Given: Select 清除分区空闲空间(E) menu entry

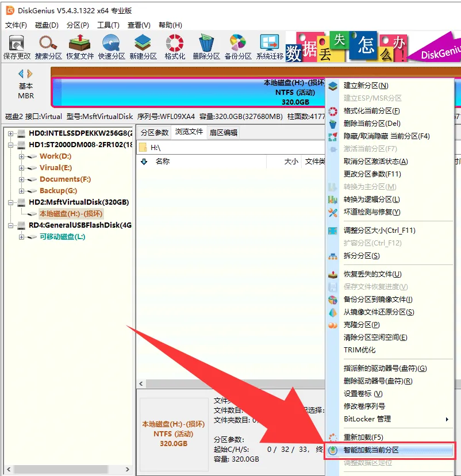Looking at the screenshot, I should pos(390,337).
